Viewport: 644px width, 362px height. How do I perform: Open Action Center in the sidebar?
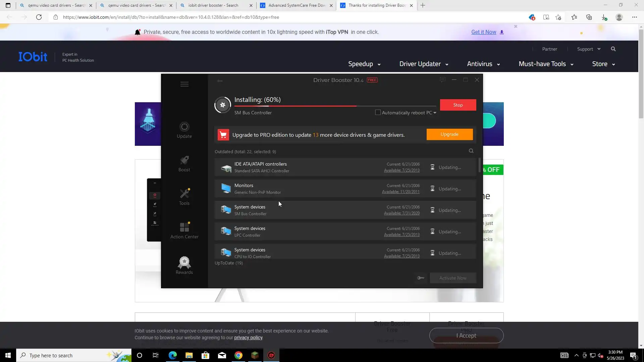(x=184, y=227)
